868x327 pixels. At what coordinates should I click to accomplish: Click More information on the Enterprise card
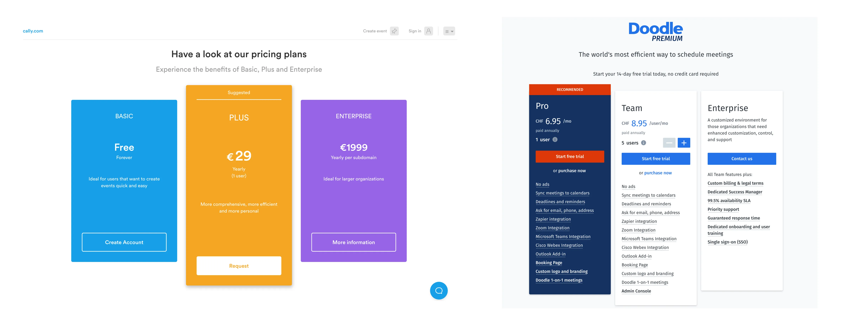pos(353,242)
